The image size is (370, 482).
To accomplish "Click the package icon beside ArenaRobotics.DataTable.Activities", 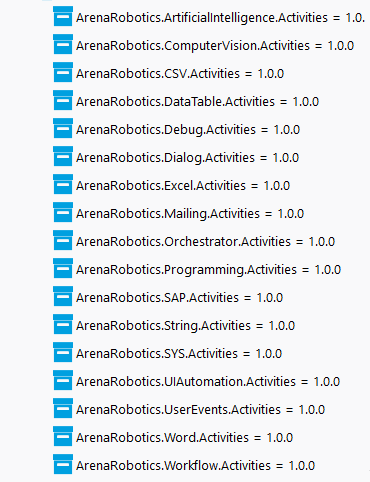I will coord(63,100).
